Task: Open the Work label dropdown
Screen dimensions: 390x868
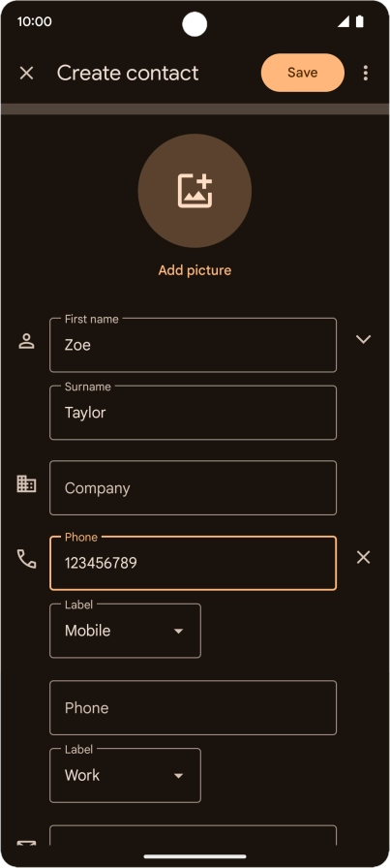Action: (125, 775)
